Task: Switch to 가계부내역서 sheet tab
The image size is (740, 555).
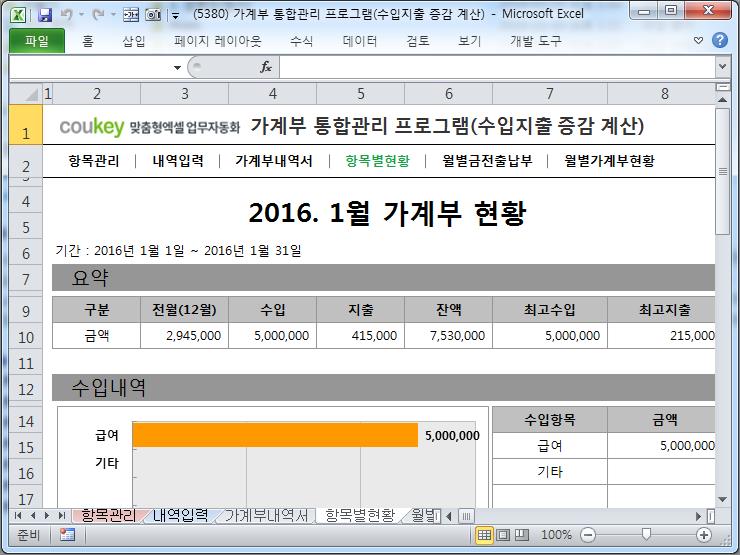Action: 266,515
